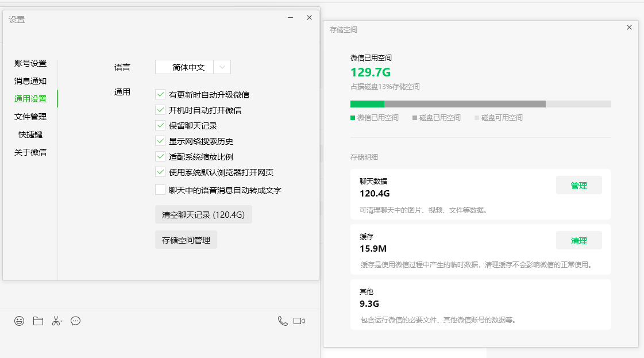
Task: Click the 129.7G used space value
Action: (371, 72)
